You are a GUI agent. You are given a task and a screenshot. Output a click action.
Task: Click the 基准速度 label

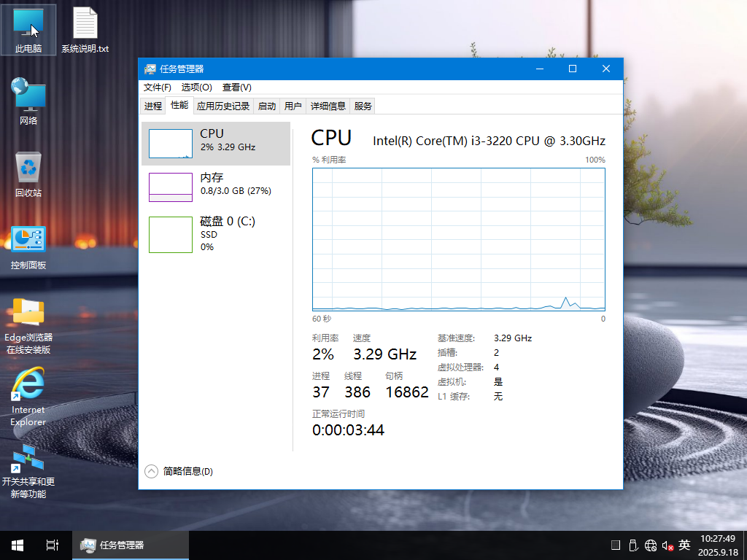[x=457, y=338]
